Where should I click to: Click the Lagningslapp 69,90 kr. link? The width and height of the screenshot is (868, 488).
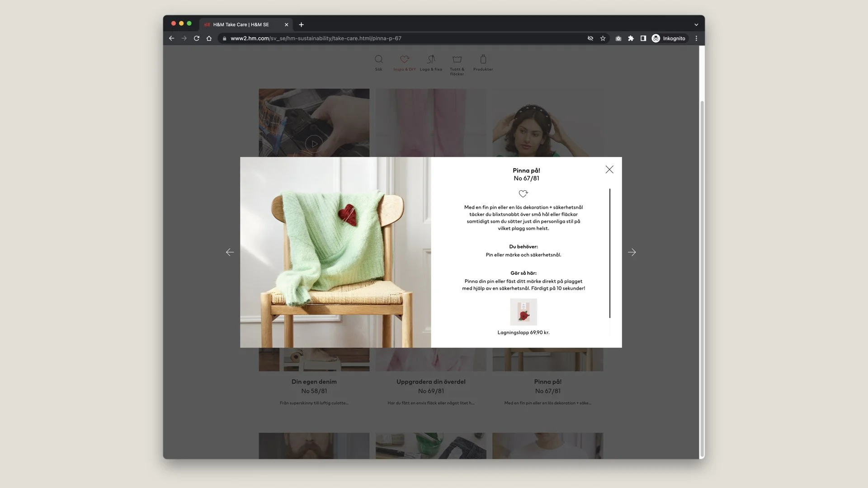(x=524, y=333)
